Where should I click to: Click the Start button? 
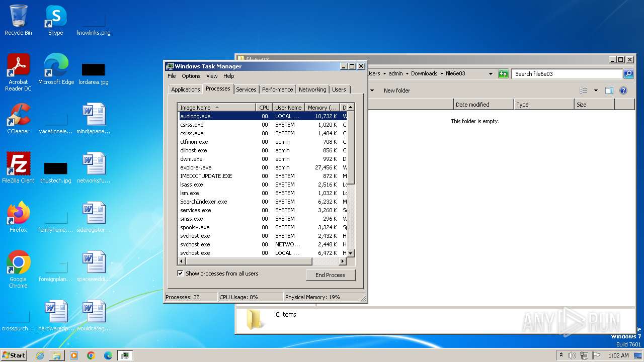(x=14, y=355)
